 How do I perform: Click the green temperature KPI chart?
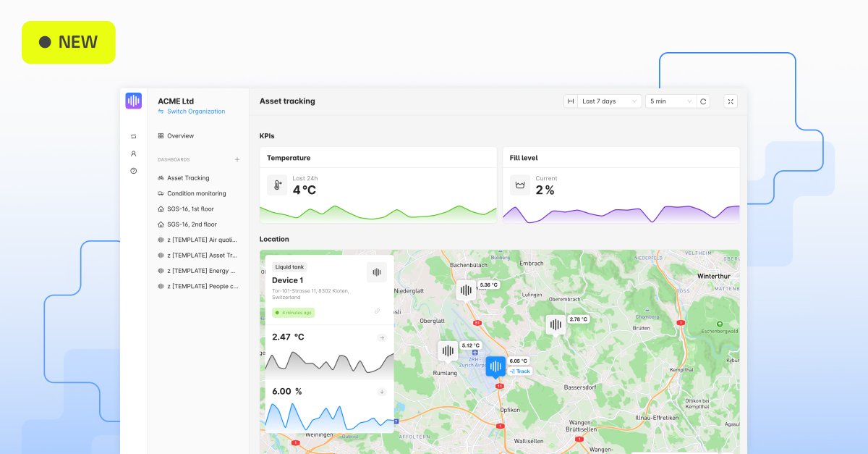tap(378, 213)
